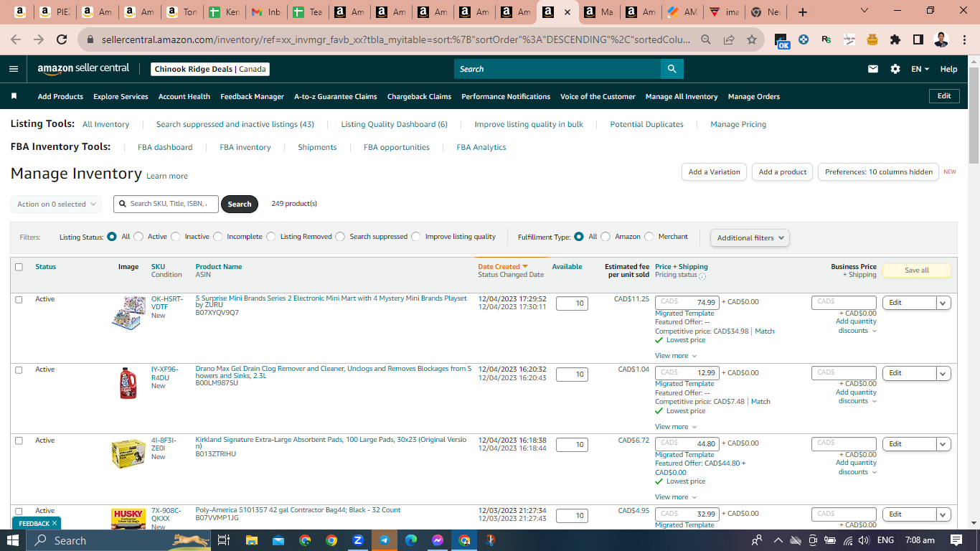Viewport: 980px width, 551px height.
Task: Select Amazon fulfillment type radio button
Action: 606,237
